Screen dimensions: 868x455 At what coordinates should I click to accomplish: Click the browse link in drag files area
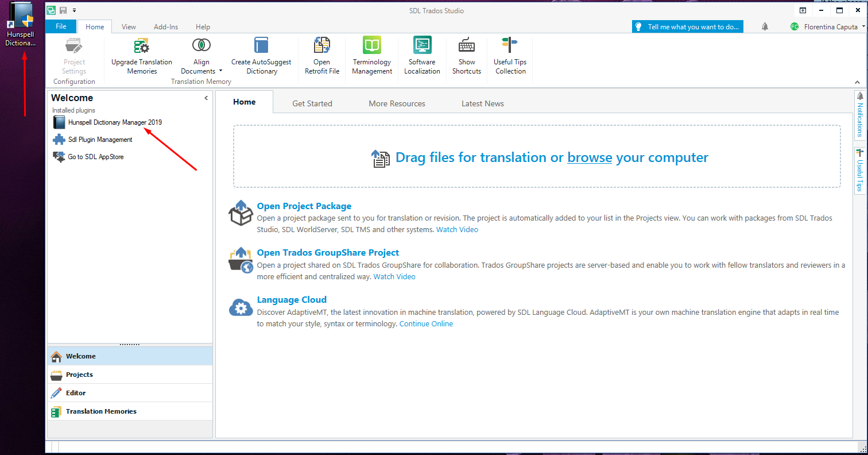tap(590, 157)
